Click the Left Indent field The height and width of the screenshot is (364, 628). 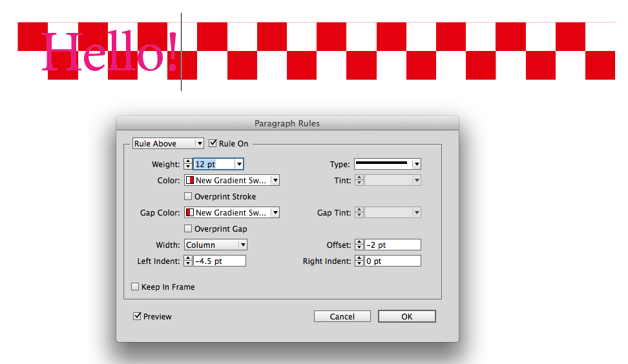click(220, 261)
